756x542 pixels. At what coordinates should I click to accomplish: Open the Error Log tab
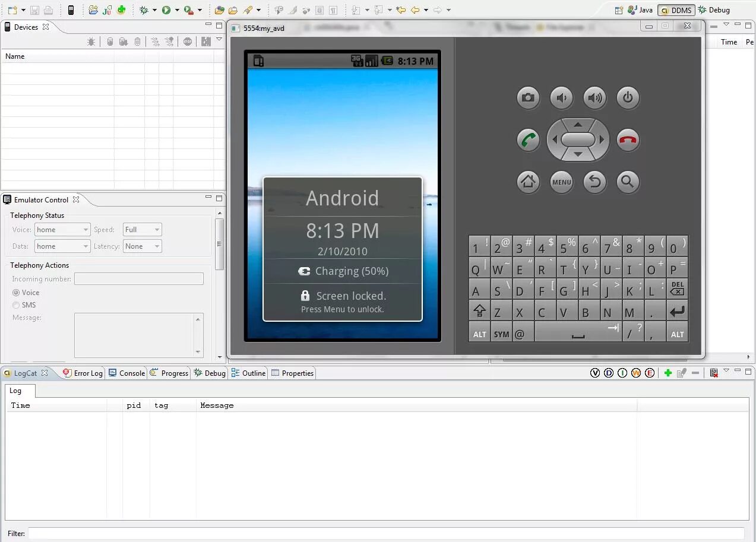pyautogui.click(x=83, y=373)
